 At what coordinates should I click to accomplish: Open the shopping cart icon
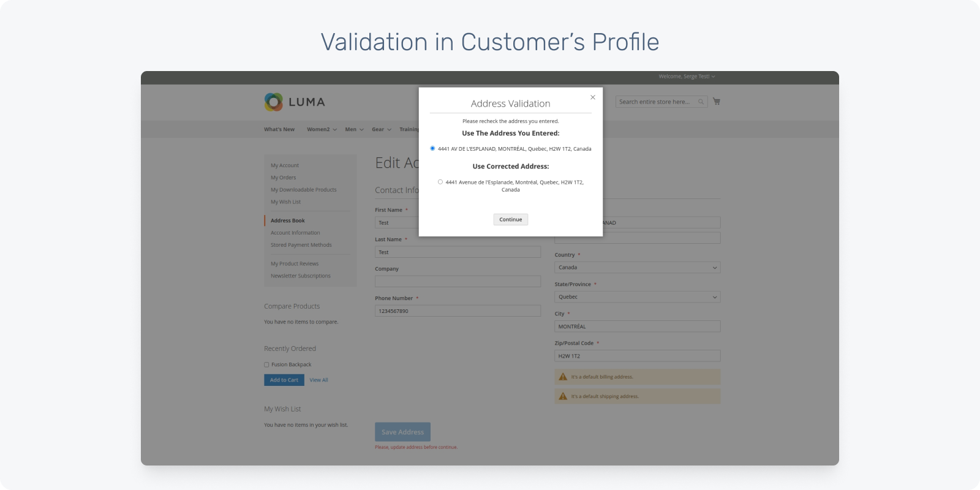click(x=717, y=102)
